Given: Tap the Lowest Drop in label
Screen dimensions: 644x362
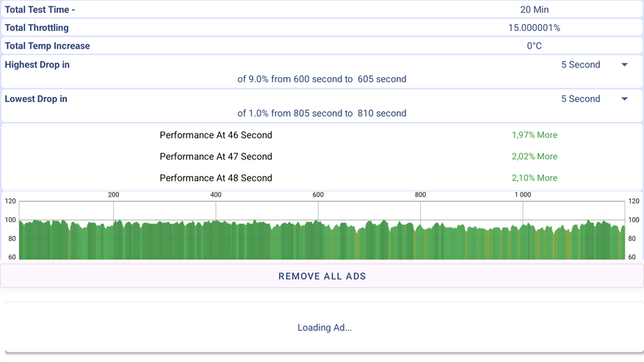Looking at the screenshot, I should click(x=36, y=98).
